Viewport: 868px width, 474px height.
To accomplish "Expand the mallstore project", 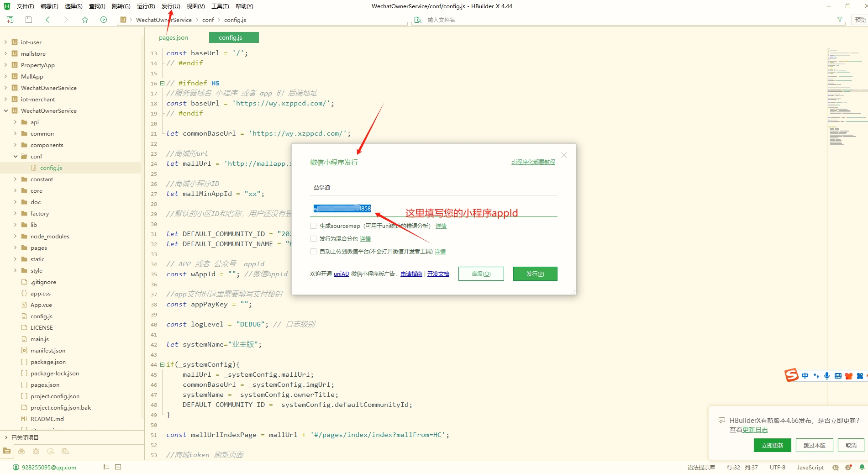I will [x=5, y=53].
